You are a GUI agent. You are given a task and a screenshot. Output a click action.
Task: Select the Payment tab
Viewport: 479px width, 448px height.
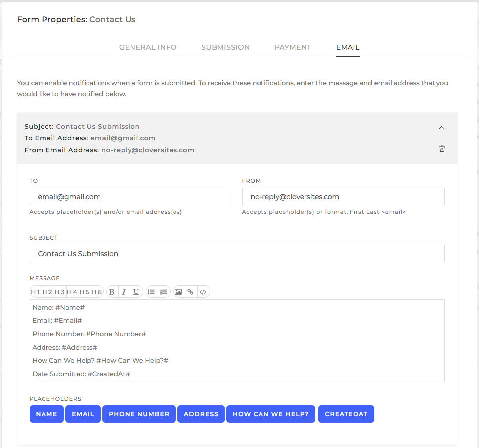click(x=293, y=47)
